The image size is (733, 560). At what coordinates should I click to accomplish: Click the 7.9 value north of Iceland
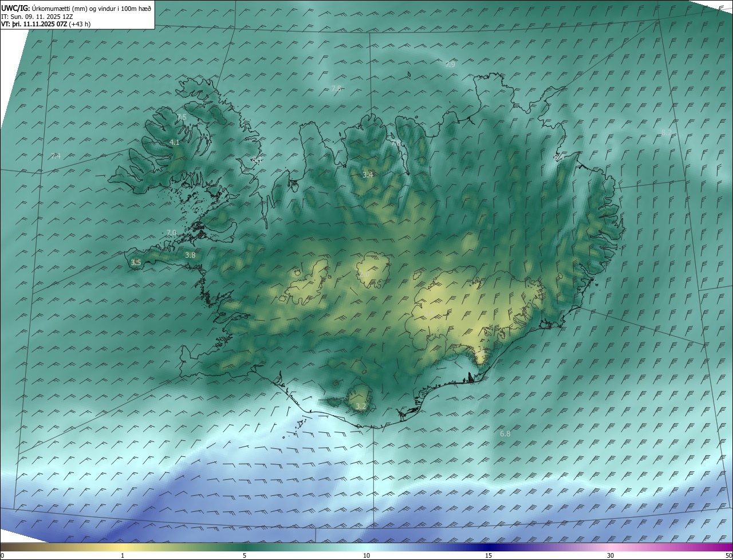point(450,65)
